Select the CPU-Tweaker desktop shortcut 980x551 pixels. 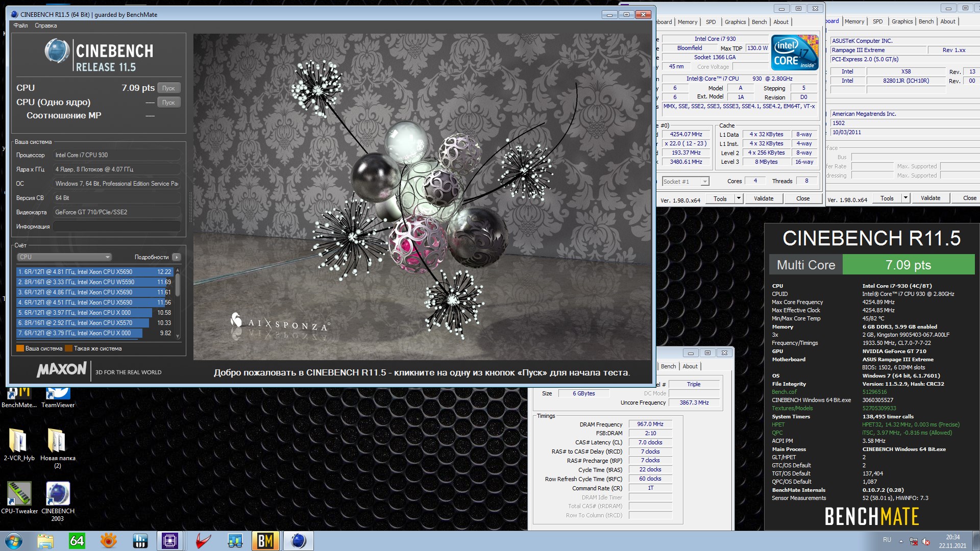tap(19, 497)
